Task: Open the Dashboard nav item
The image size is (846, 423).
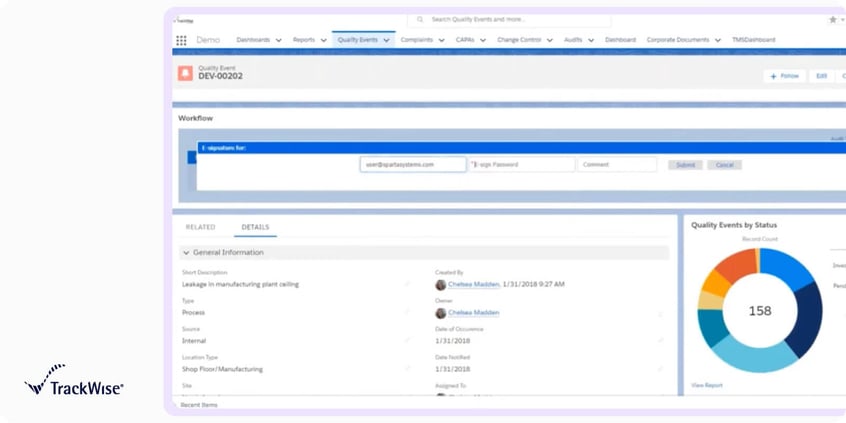Action: point(620,40)
